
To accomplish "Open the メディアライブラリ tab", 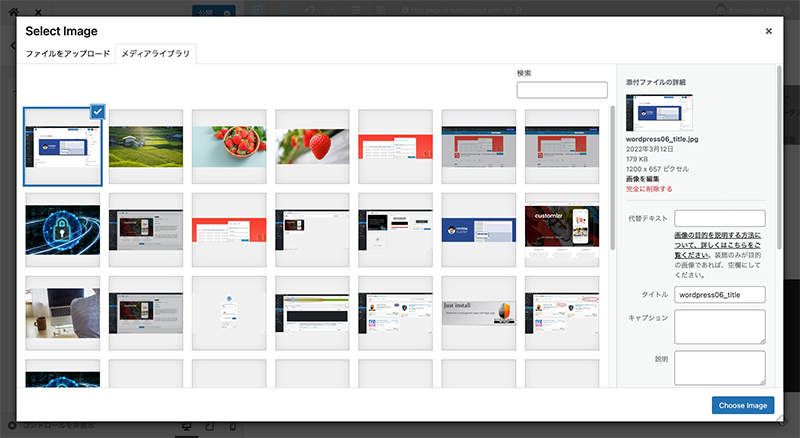I will tap(155, 54).
